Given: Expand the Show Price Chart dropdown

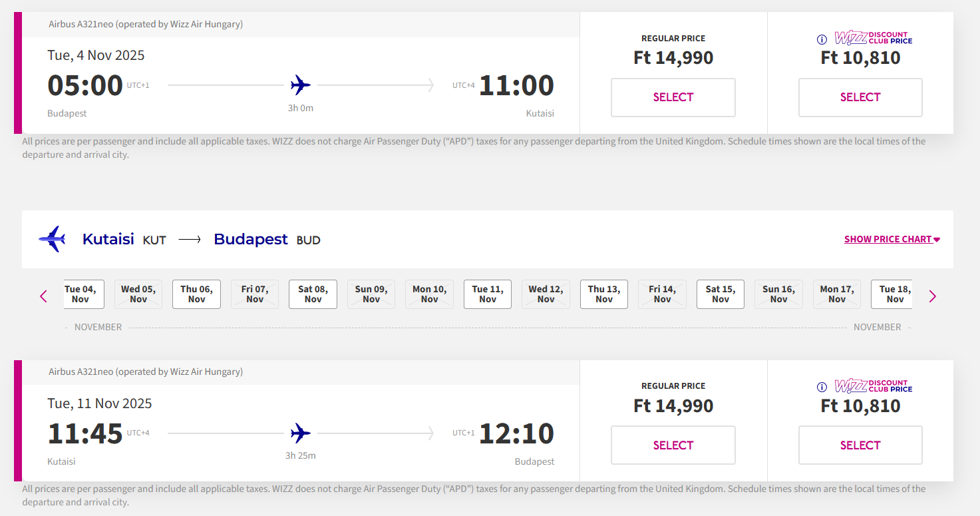Looking at the screenshot, I should coord(892,239).
